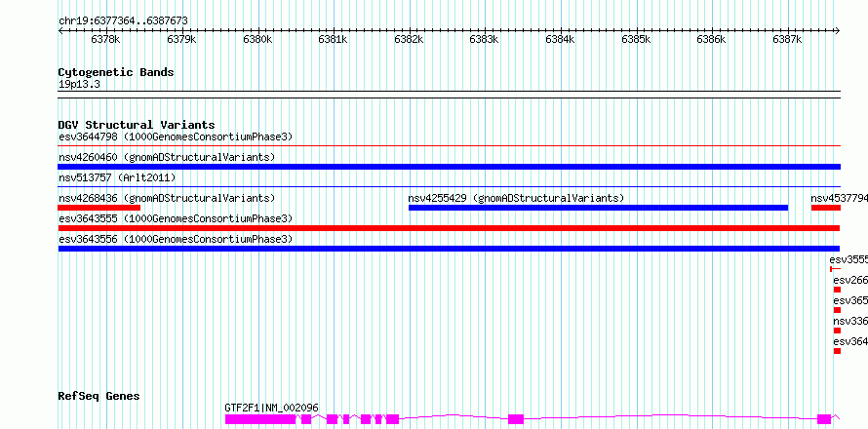This screenshot has height=429, width=868.
Task: Select the Cytogenetic Bands track title
Action: click(116, 72)
